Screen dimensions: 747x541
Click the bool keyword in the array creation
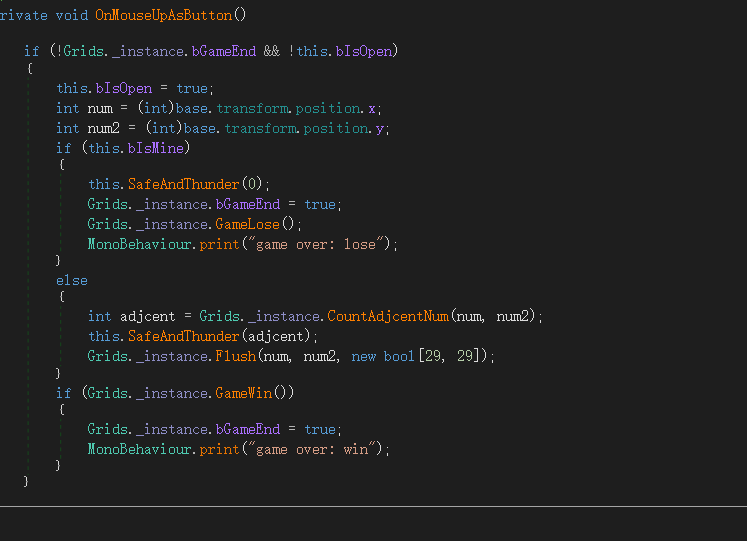click(x=399, y=356)
